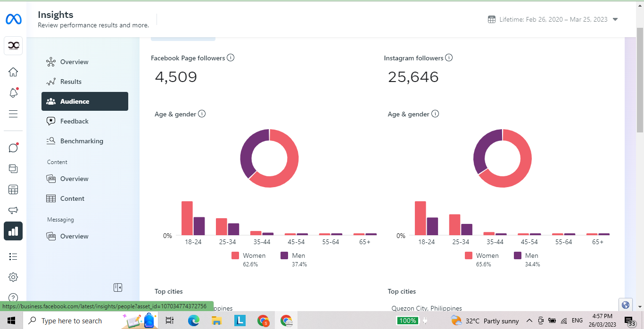Click the globe icon at bottom right

(x=626, y=304)
